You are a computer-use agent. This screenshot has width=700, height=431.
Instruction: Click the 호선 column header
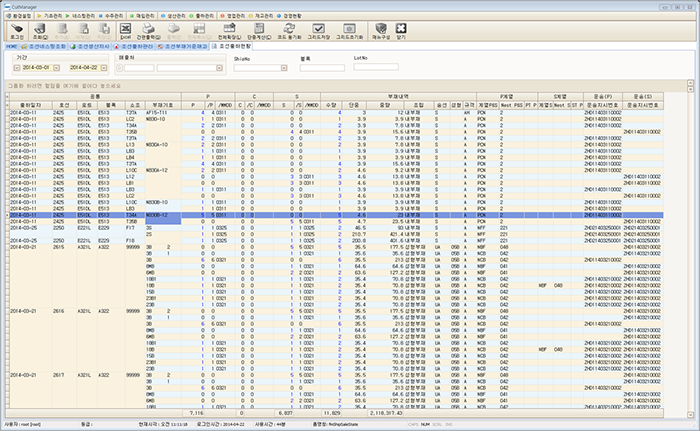[x=64, y=105]
